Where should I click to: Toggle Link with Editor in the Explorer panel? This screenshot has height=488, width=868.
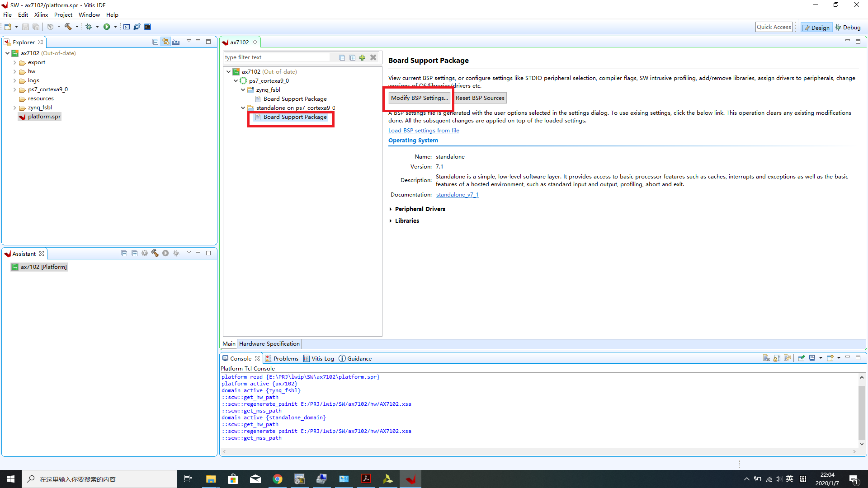(x=166, y=41)
